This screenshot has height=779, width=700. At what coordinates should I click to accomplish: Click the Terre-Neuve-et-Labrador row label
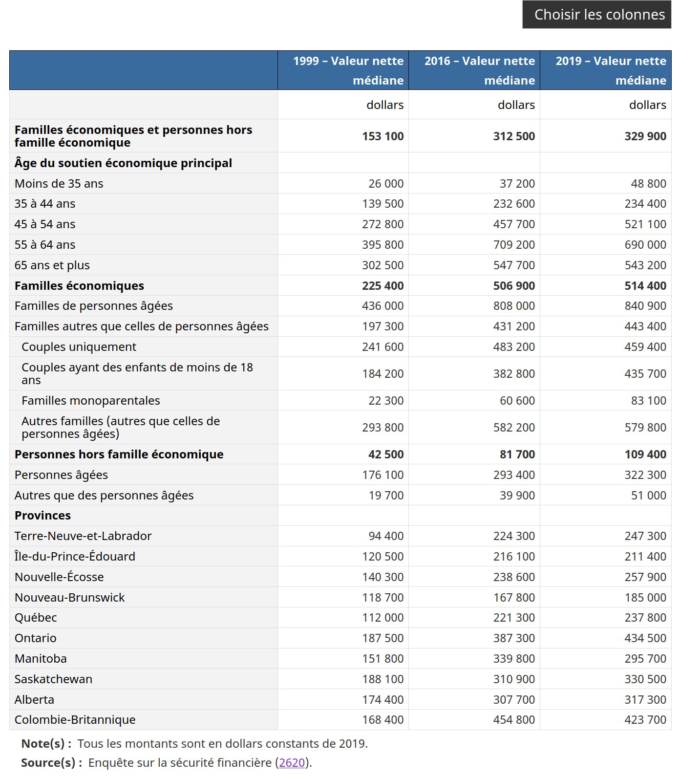pos(83,536)
